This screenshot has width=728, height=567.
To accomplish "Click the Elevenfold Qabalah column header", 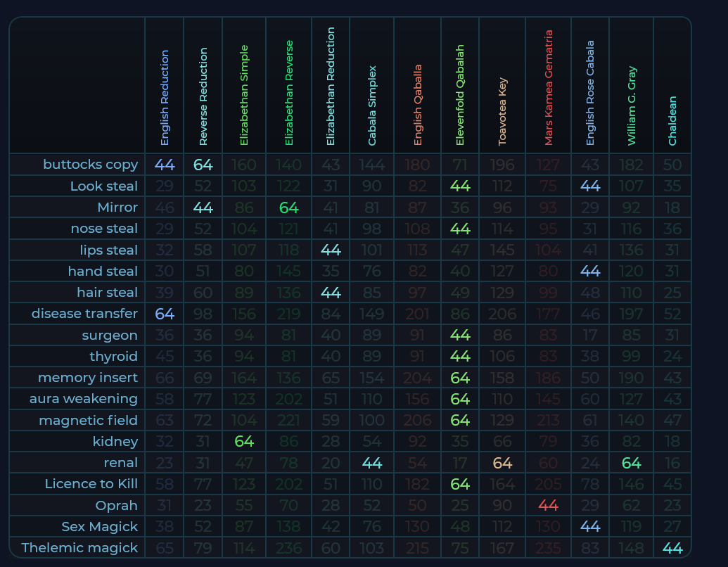I will [x=460, y=95].
